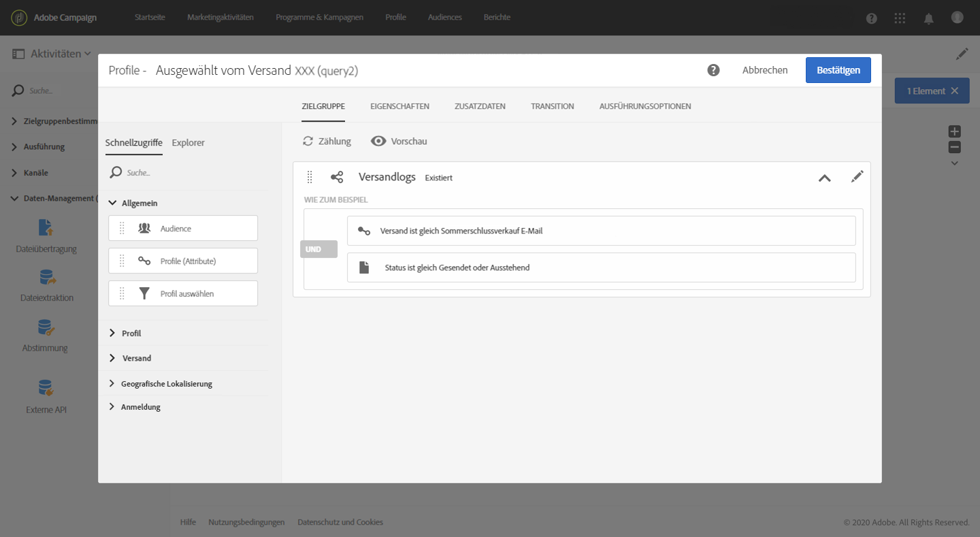Viewport: 980px width, 537px height.
Task: Open the apps grid icon
Action: coord(900,18)
